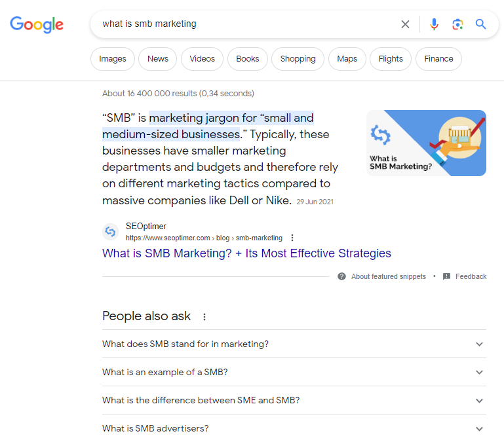Expand "What does SMB stand for in marketing?"

click(479, 344)
